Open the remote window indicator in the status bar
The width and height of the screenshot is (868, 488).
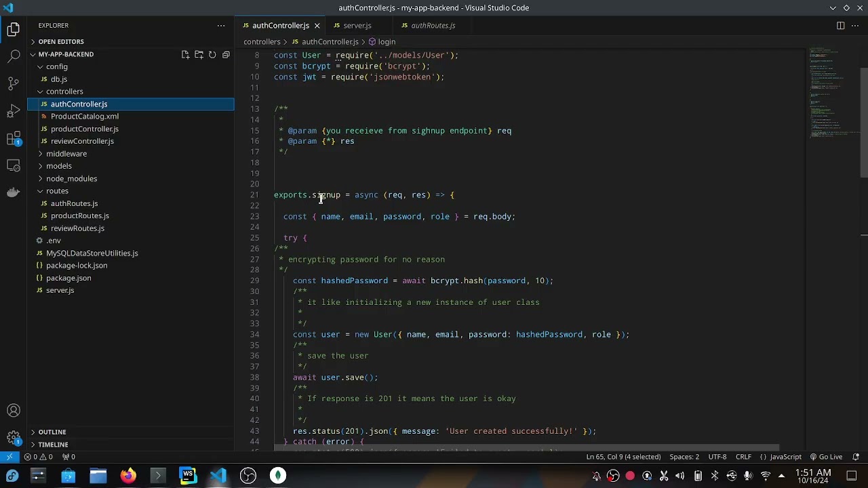(x=9, y=457)
